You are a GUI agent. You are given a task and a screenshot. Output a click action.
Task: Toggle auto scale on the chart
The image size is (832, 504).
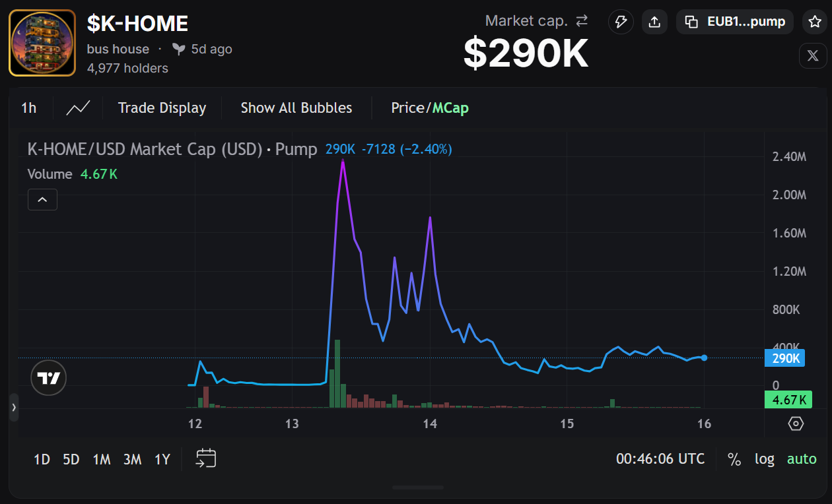point(802,459)
